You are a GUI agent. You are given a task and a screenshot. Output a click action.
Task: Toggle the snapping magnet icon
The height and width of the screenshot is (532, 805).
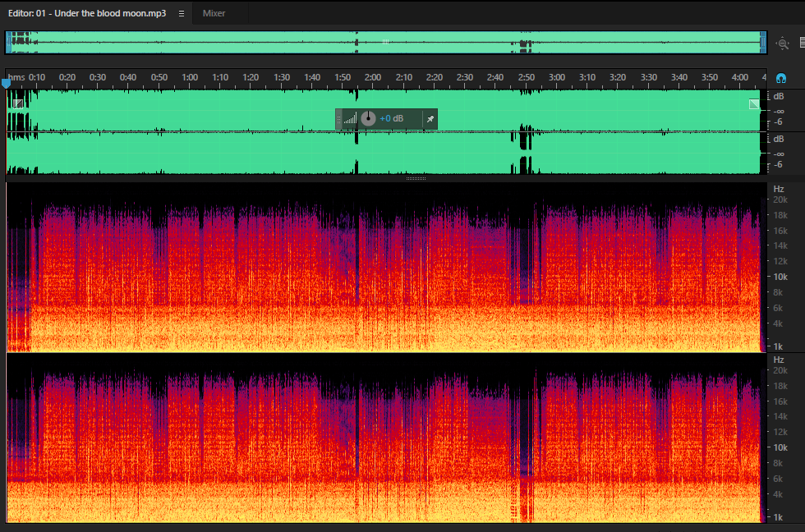(x=781, y=78)
